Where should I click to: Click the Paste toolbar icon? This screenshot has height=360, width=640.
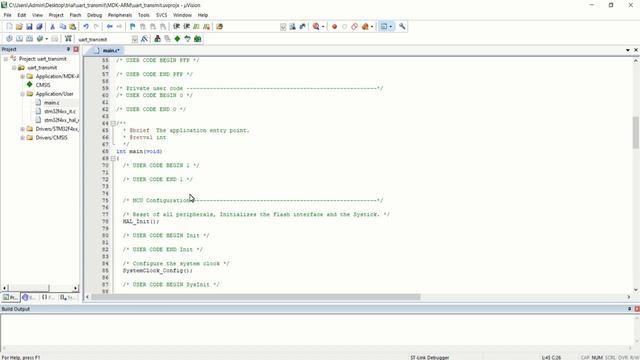(x=73, y=27)
